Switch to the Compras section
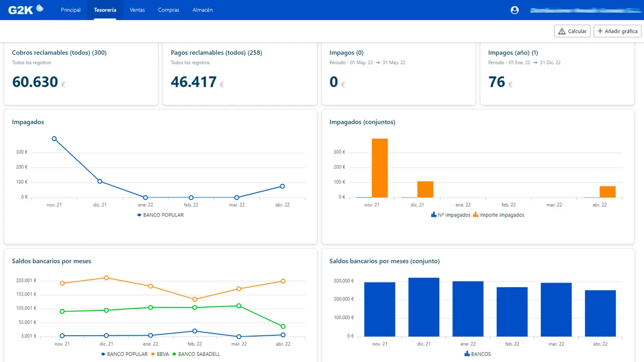The image size is (644, 362). [x=169, y=10]
